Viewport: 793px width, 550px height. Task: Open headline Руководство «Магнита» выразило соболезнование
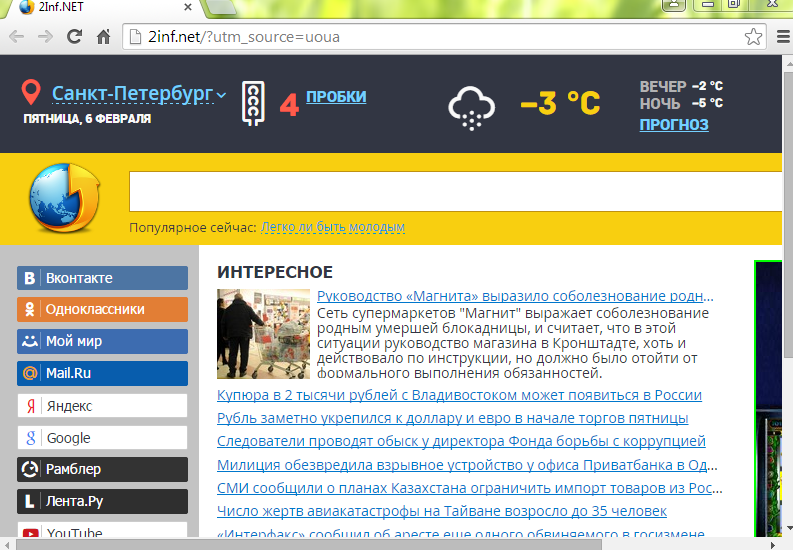coord(515,296)
